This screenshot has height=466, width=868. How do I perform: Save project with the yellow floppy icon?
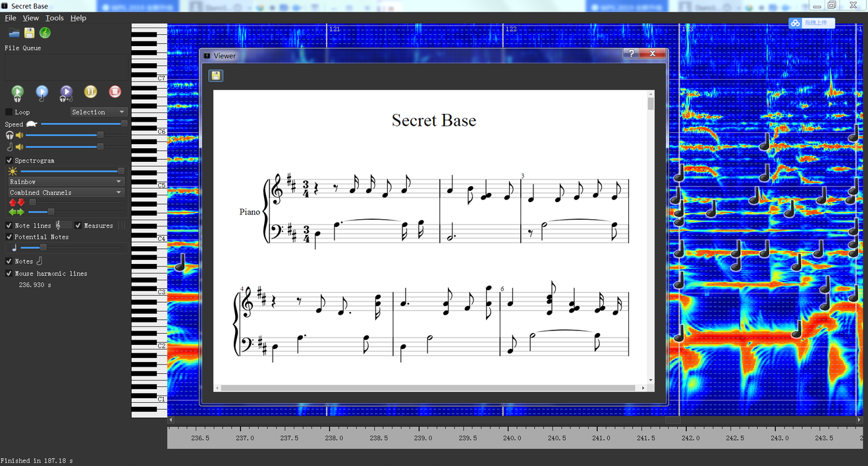pos(29,33)
